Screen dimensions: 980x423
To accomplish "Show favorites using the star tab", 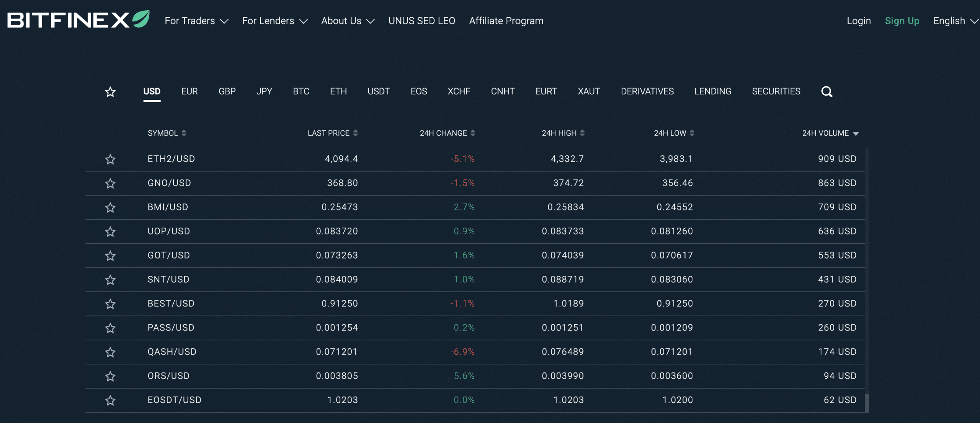I will 110,92.
